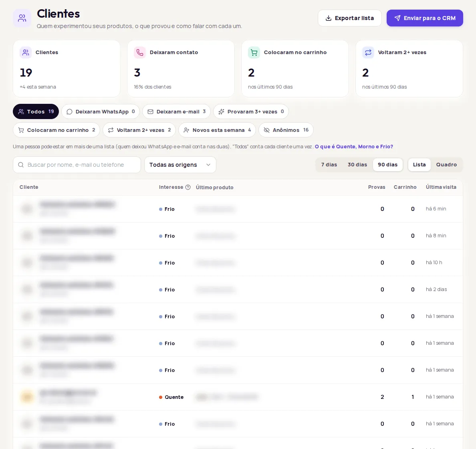
Task: Click the Enviar para o CRM button
Action: coord(425,18)
